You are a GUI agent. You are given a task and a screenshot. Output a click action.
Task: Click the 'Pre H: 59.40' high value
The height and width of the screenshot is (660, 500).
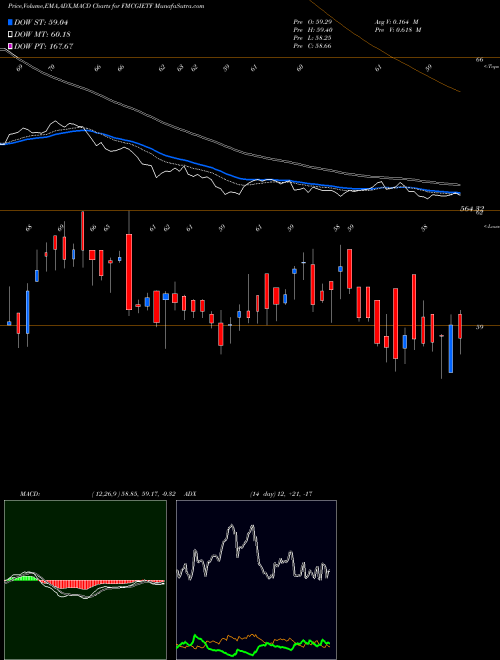click(x=312, y=29)
